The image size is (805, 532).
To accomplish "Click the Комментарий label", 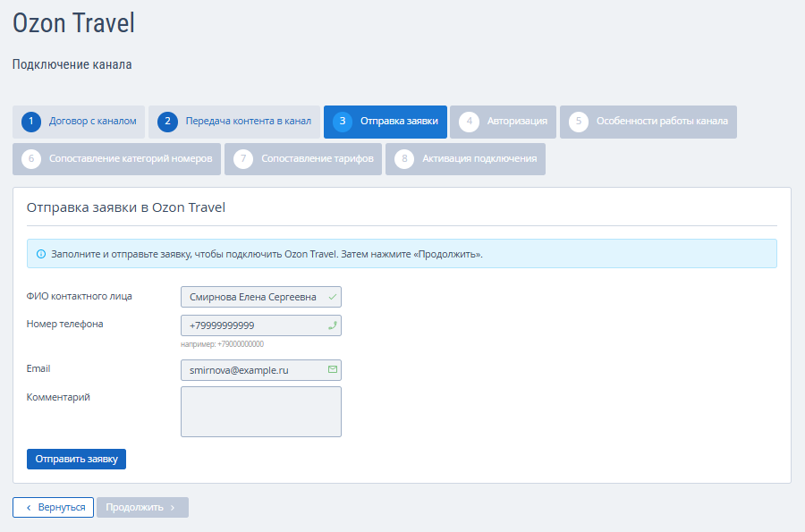I will (58, 397).
